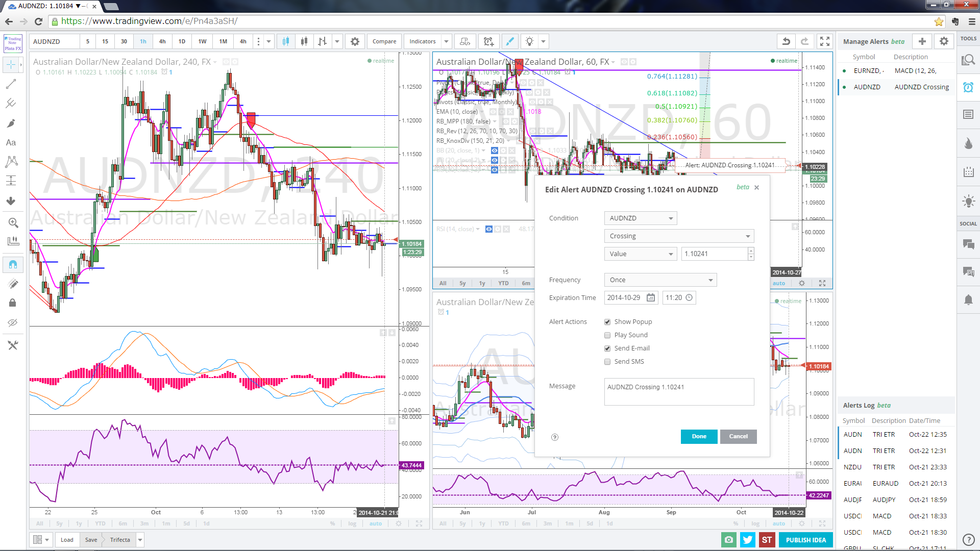Add a new alert with plus icon

click(922, 41)
